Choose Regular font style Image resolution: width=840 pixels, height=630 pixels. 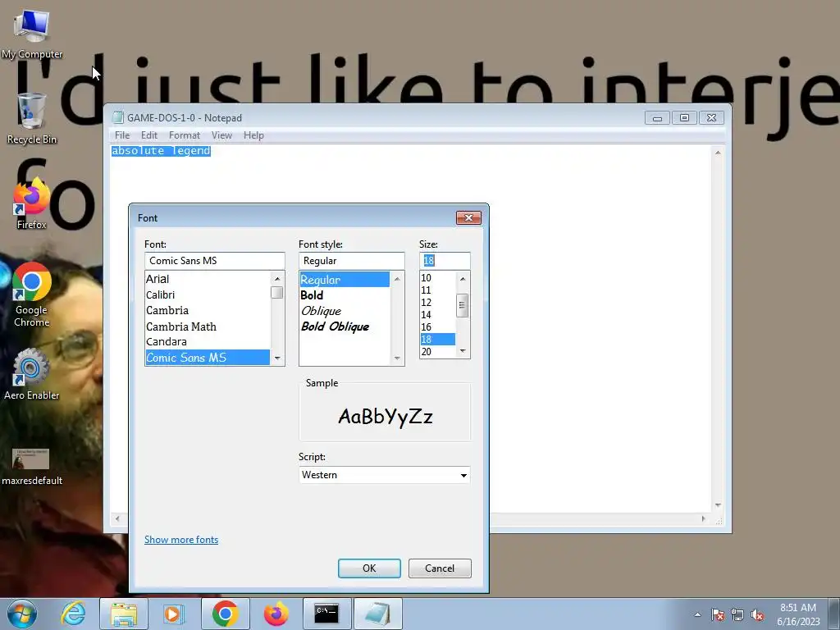(x=345, y=280)
